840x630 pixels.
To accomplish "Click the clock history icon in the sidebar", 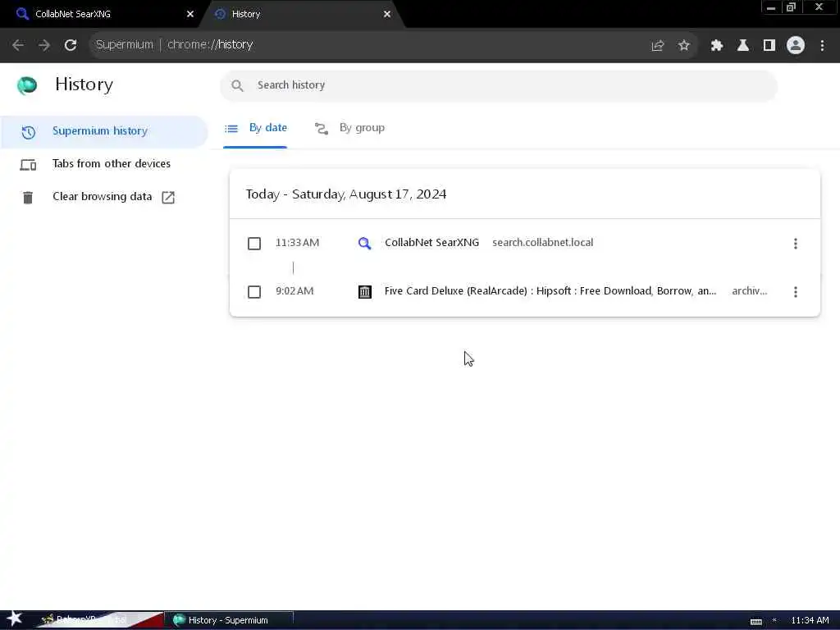I will [x=29, y=132].
